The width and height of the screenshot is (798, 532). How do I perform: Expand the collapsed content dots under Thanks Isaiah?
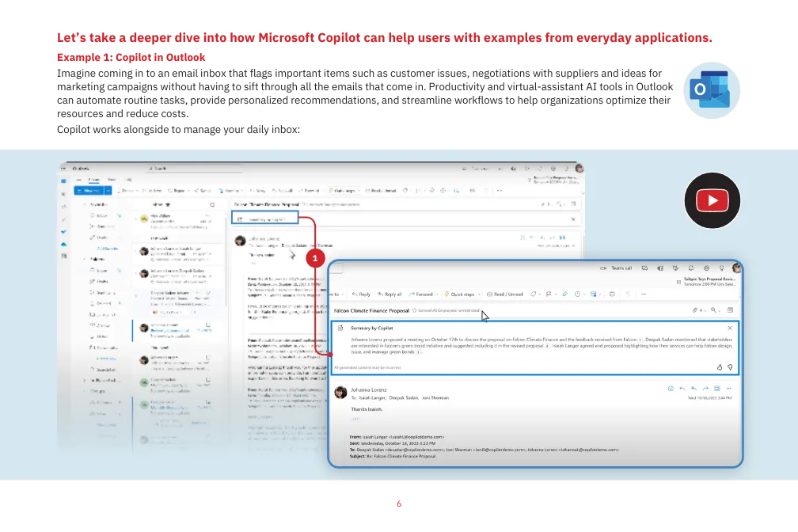355,419
